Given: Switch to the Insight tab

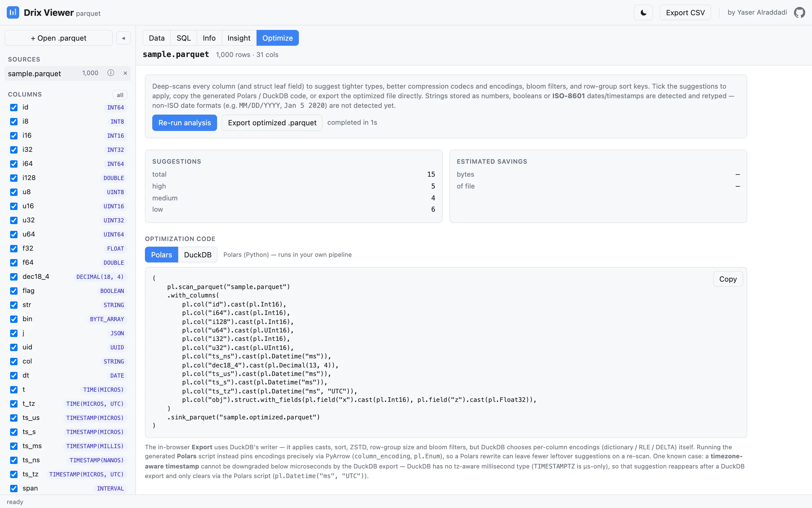Looking at the screenshot, I should tap(239, 38).
